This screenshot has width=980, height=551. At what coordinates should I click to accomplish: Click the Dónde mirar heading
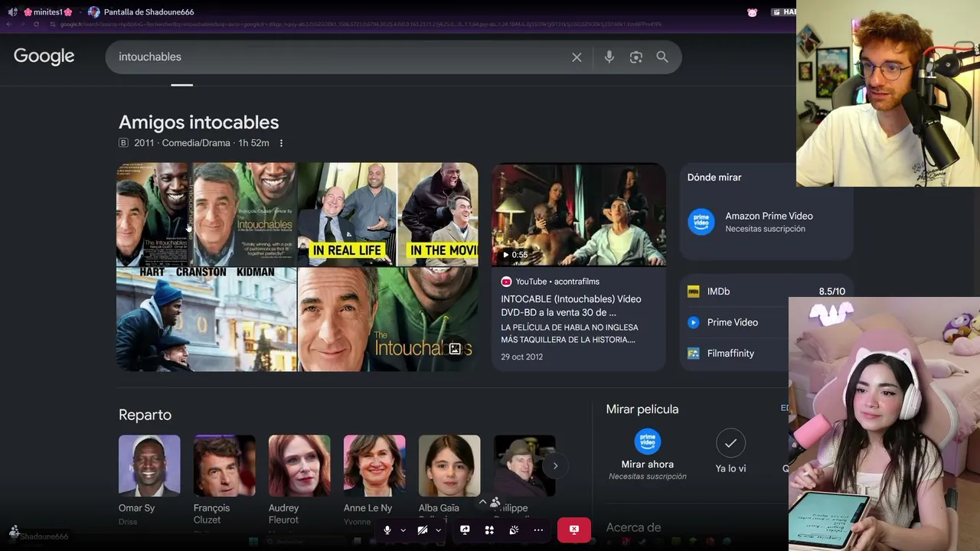[x=714, y=178]
